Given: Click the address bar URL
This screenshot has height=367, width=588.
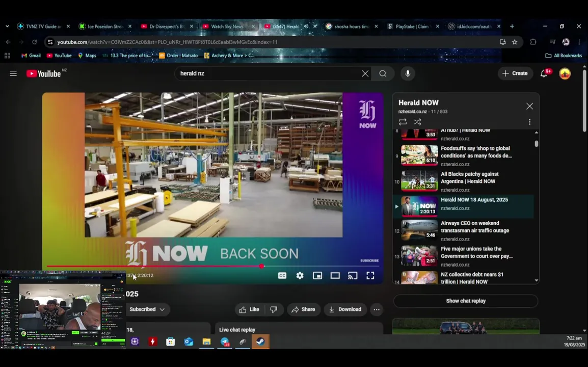Looking at the screenshot, I should [x=167, y=42].
